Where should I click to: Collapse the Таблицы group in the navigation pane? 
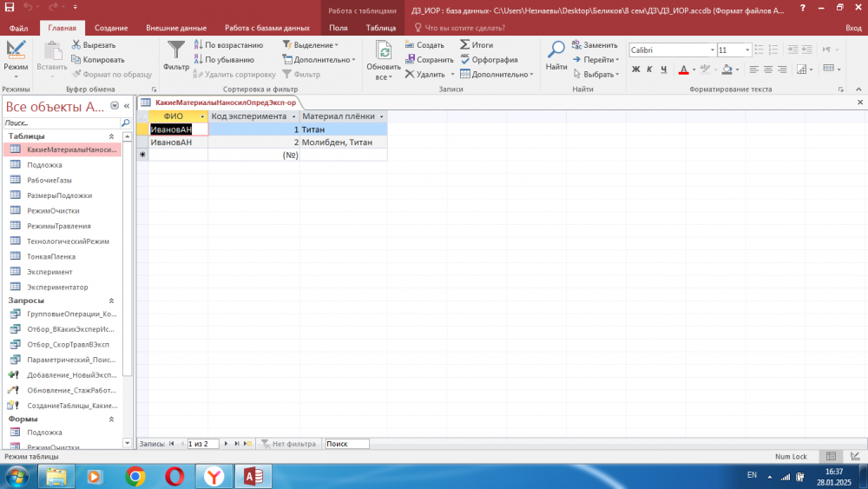pos(111,136)
